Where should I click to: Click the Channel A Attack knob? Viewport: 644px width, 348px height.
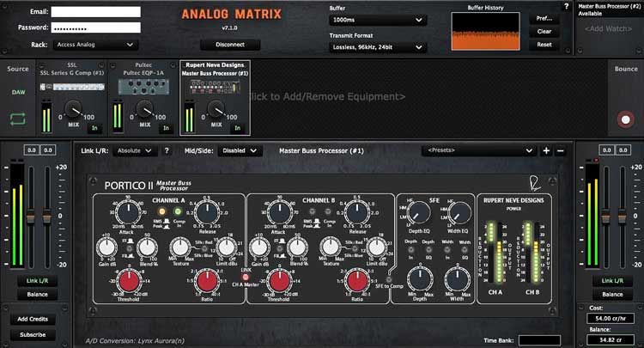click(x=128, y=213)
